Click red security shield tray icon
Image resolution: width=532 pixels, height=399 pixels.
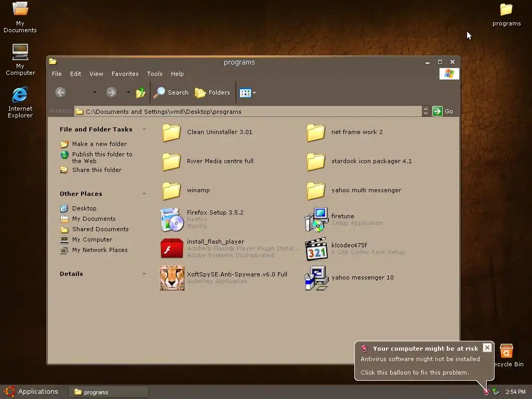486,392
